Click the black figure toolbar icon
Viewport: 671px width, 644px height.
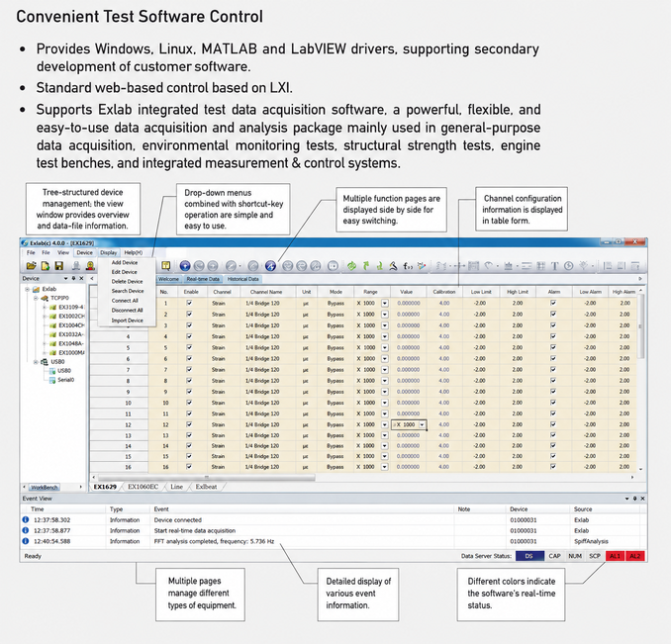pyautogui.click(x=393, y=266)
